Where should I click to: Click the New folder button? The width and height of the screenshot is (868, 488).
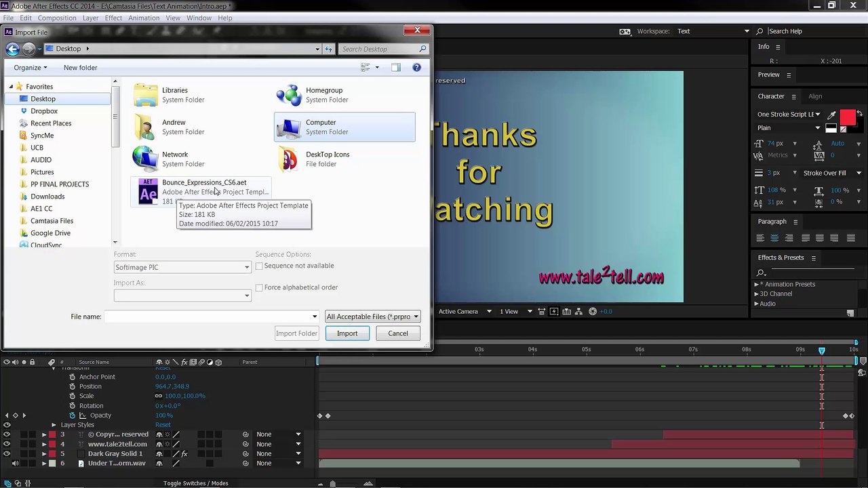click(80, 68)
